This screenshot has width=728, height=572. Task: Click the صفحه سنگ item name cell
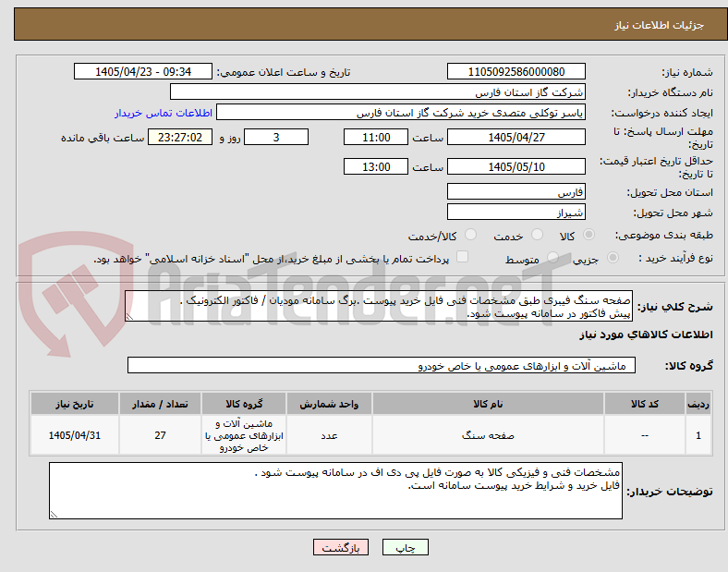pos(488,435)
